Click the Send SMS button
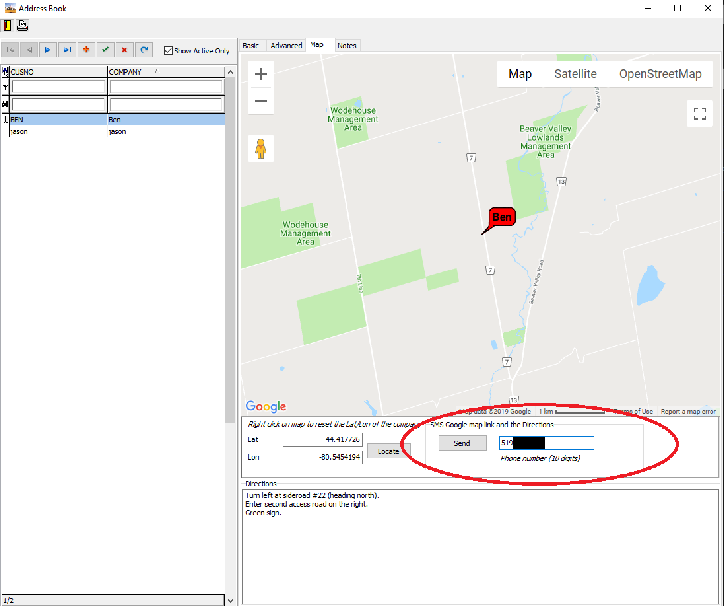The width and height of the screenshot is (724, 606). tap(462, 443)
